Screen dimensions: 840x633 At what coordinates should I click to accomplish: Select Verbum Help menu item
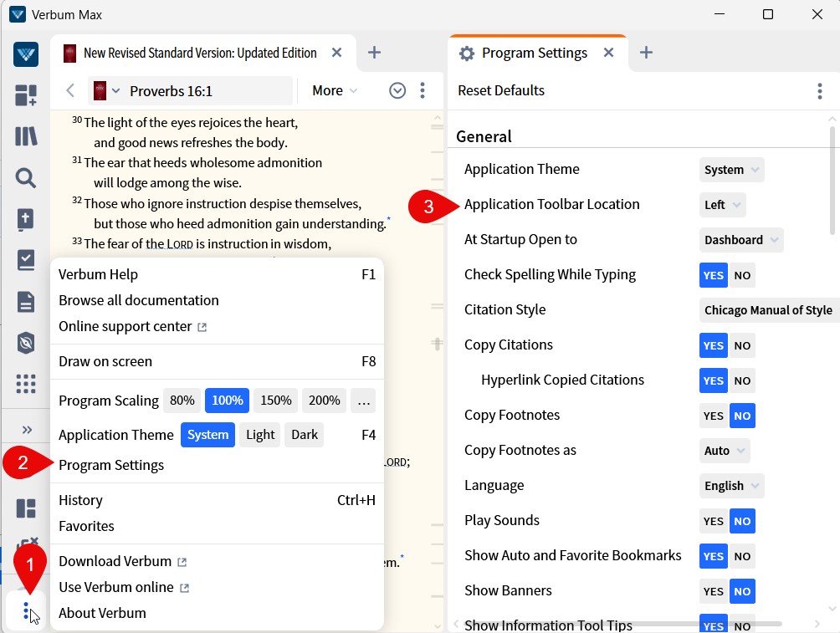pyautogui.click(x=217, y=274)
